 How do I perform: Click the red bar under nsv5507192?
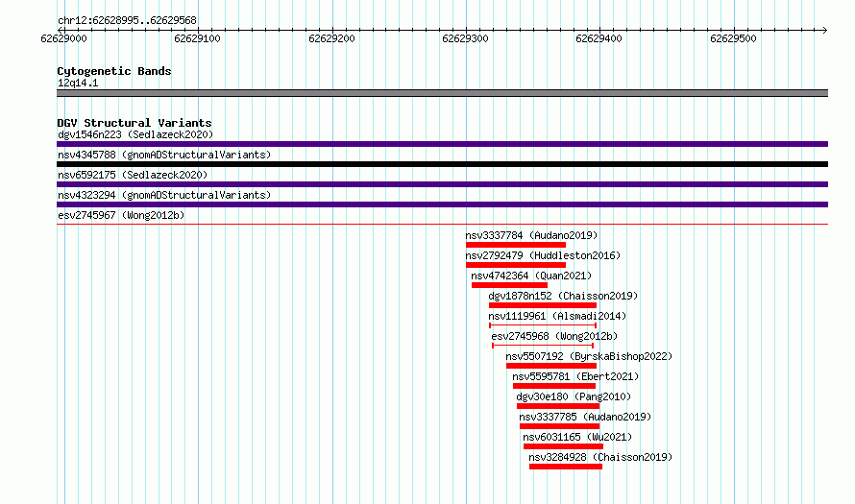coord(551,366)
